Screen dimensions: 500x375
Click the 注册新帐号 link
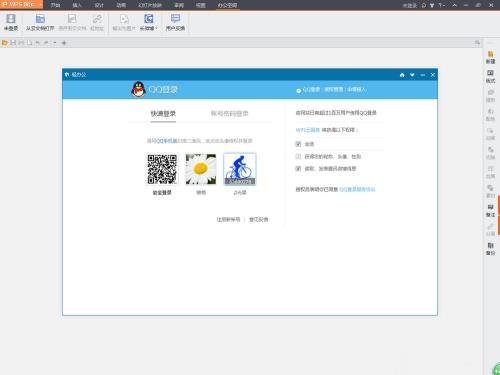tap(228, 219)
